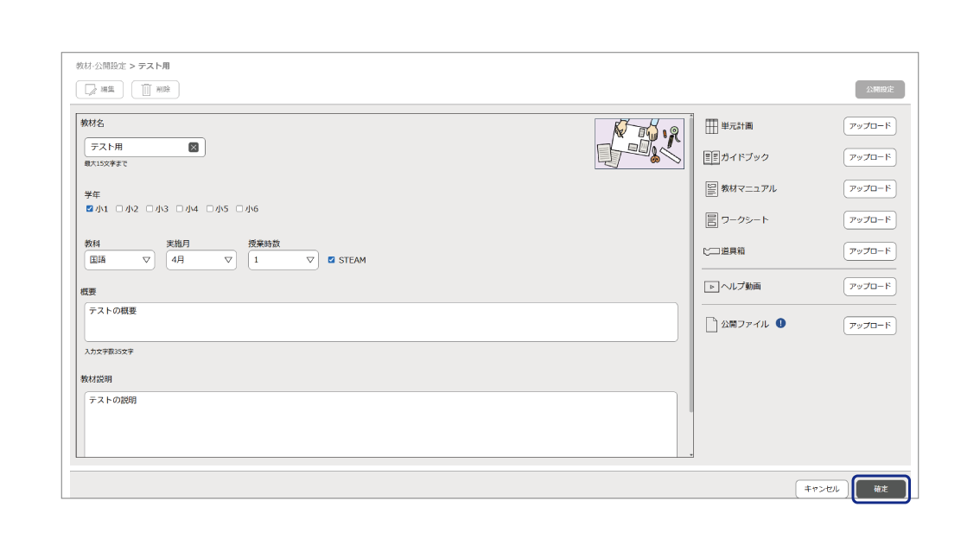The height and width of the screenshot is (551, 980).
Task: Check the 小3 grade checkbox
Action: [150, 209]
